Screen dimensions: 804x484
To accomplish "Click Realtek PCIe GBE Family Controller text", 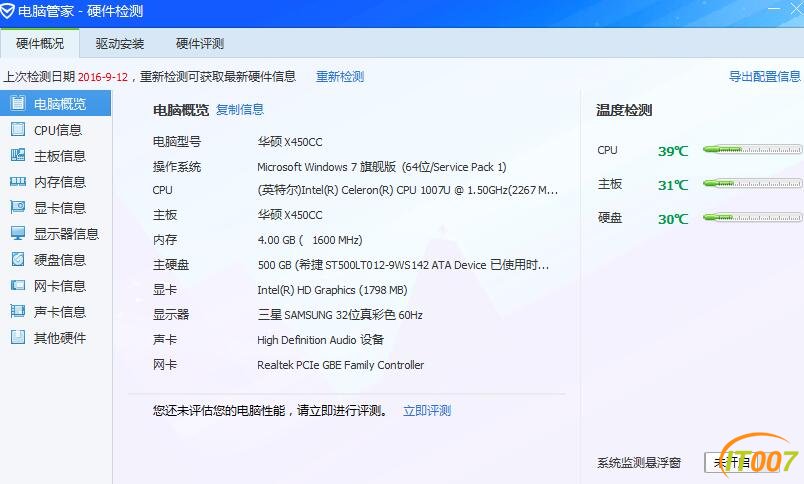I will pos(340,365).
